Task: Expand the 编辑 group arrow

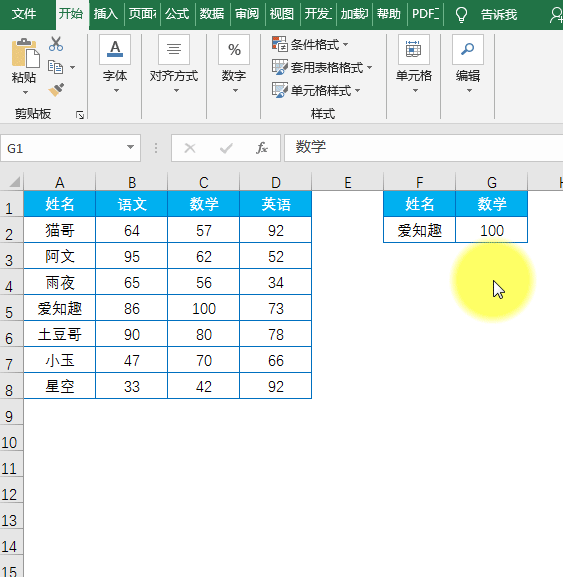Action: pyautogui.click(x=469, y=91)
